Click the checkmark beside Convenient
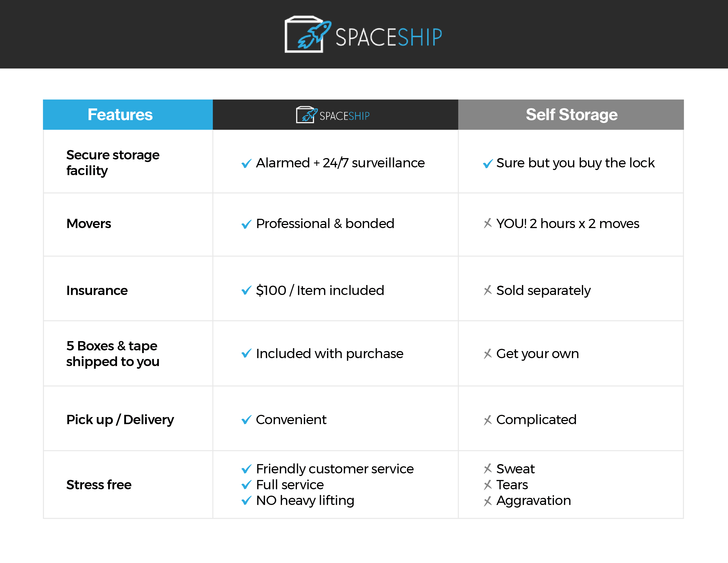The image size is (728, 563). (x=246, y=420)
